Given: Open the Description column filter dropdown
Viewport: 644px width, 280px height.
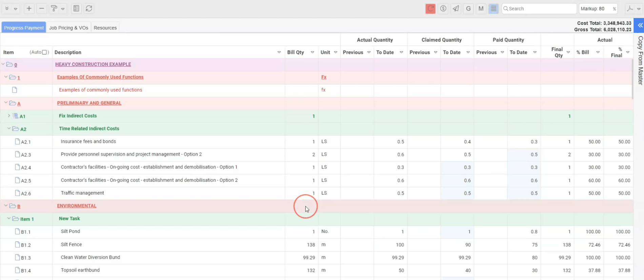Looking at the screenshot, I should coord(279,52).
